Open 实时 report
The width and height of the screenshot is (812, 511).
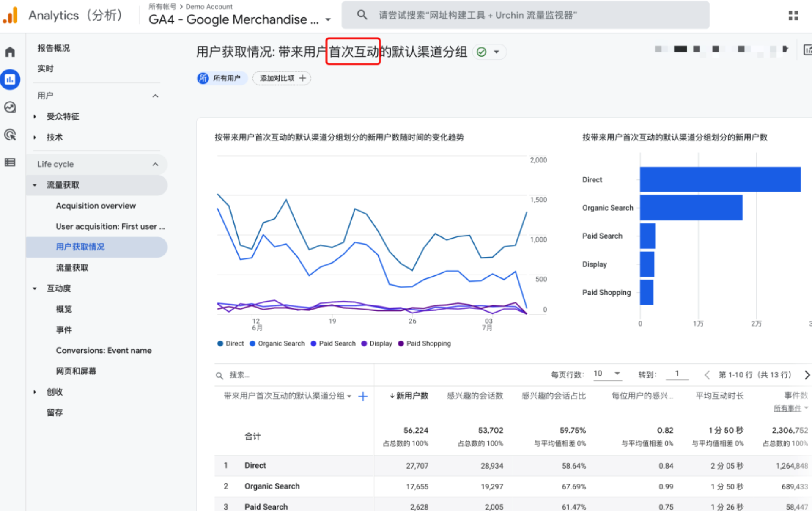(46, 69)
